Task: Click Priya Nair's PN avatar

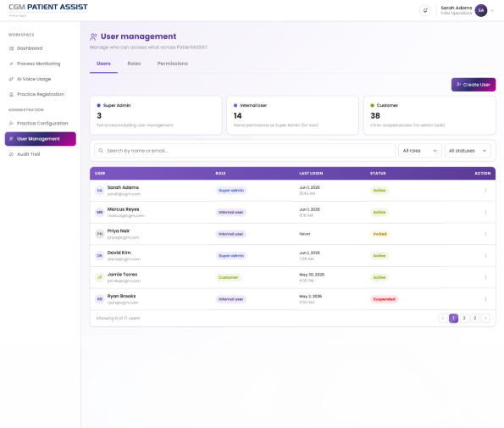Action: [x=100, y=234]
